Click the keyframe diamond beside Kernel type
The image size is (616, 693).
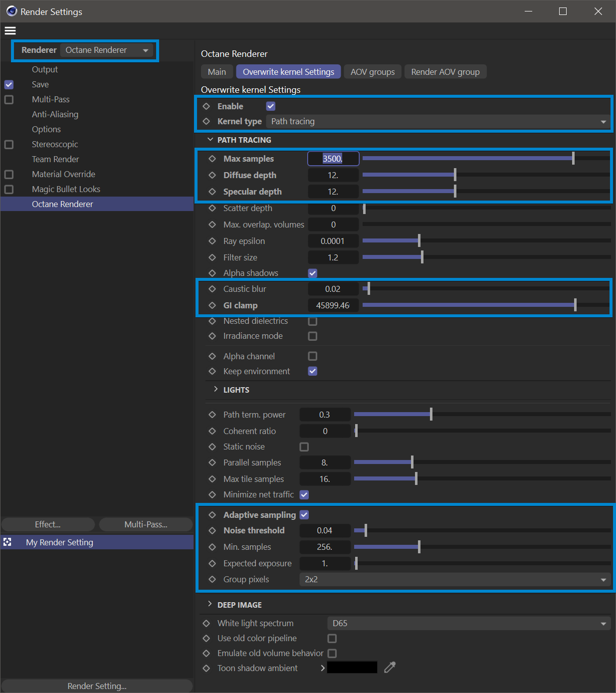206,121
